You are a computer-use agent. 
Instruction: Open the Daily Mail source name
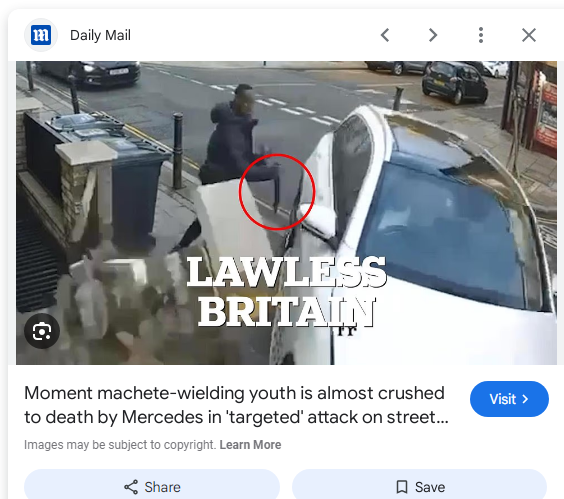click(100, 35)
